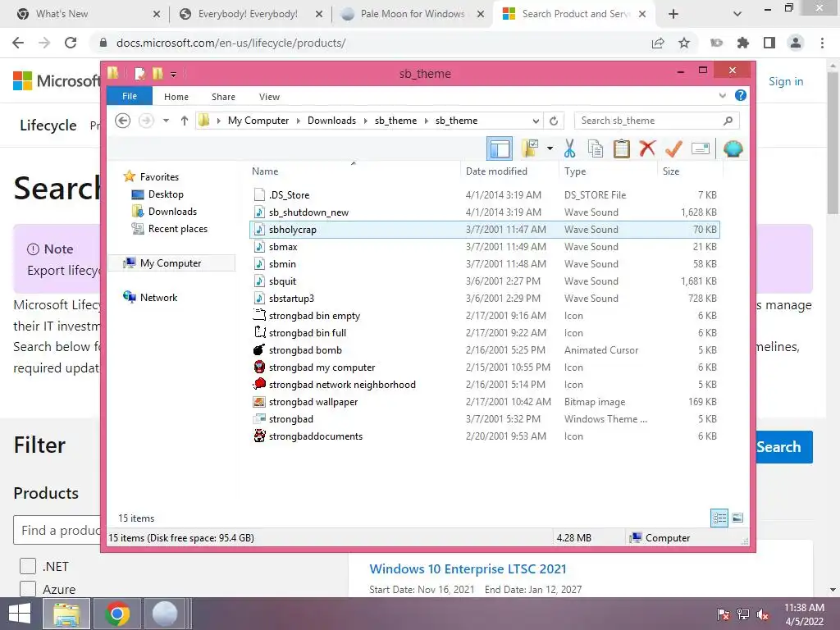Sort by the Name column header
Screen dimensions: 840x630
[354, 171]
